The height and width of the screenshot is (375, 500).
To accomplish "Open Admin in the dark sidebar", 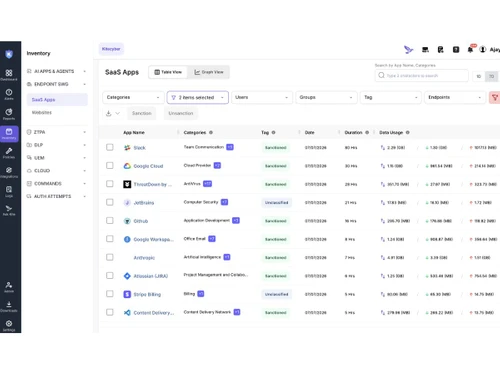I will tap(9, 287).
